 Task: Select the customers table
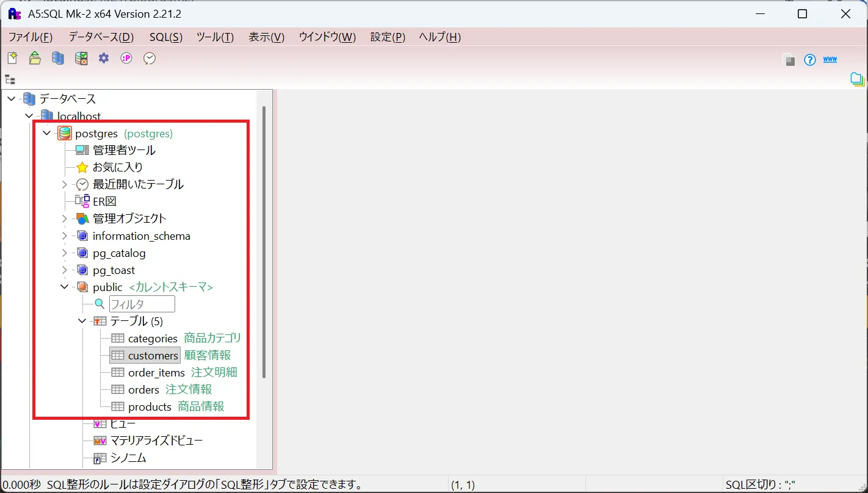[153, 355]
